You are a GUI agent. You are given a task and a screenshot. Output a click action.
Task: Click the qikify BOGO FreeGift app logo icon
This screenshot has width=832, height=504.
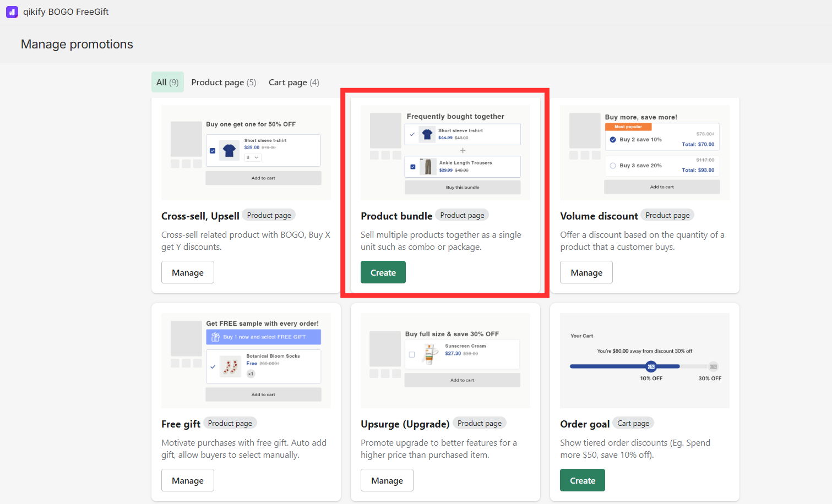pyautogui.click(x=12, y=12)
